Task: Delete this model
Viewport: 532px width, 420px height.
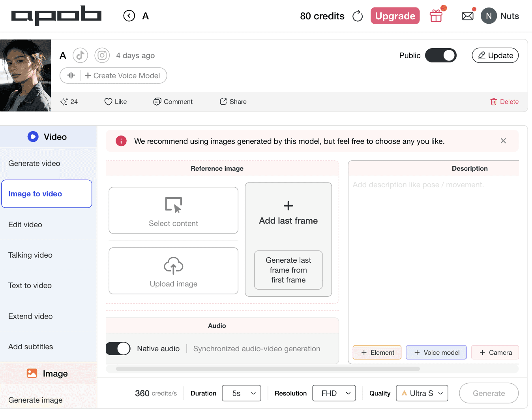Action: [504, 102]
